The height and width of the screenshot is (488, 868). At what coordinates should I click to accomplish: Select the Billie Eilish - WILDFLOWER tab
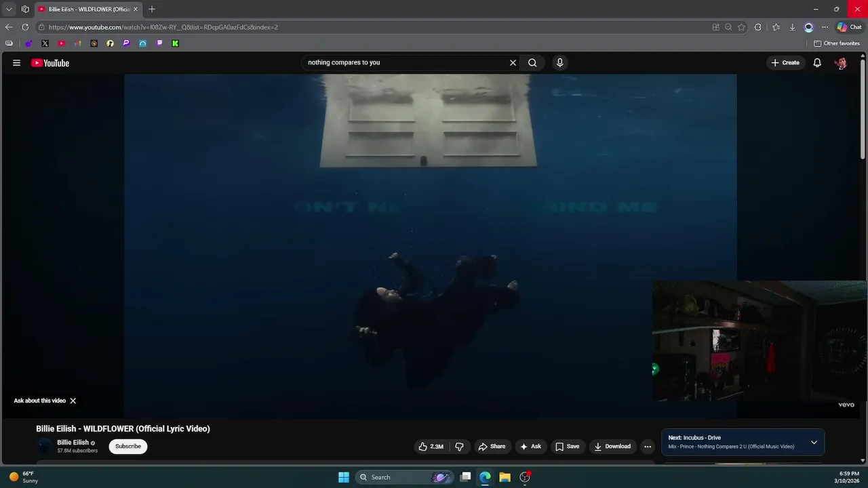87,9
